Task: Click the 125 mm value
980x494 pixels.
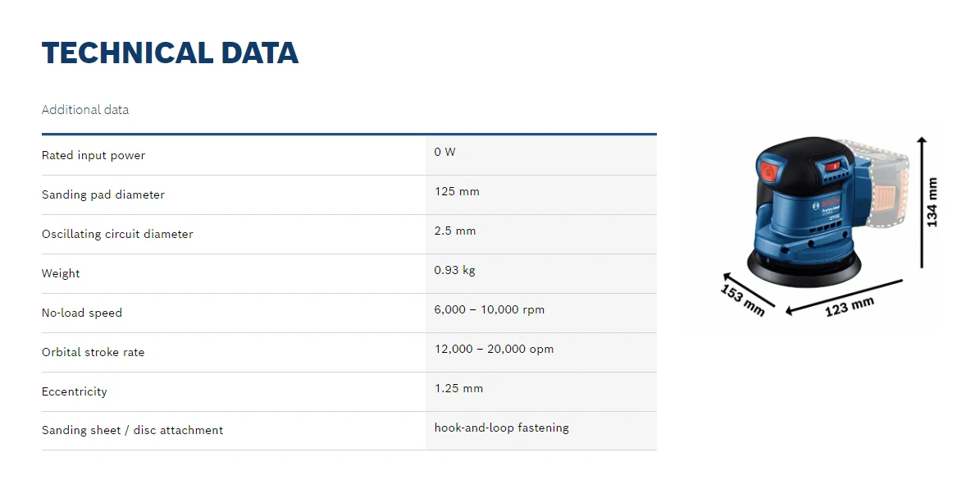Action: coord(457,191)
